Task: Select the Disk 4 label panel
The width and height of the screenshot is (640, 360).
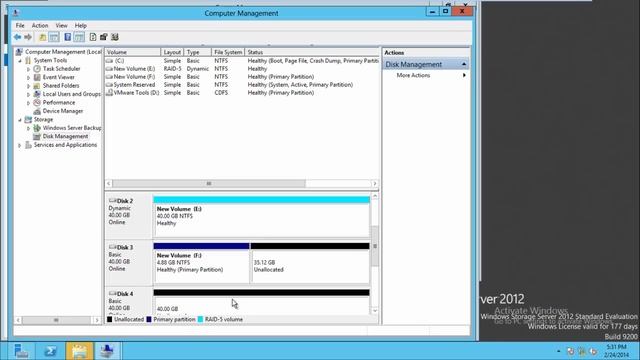Action: point(129,301)
